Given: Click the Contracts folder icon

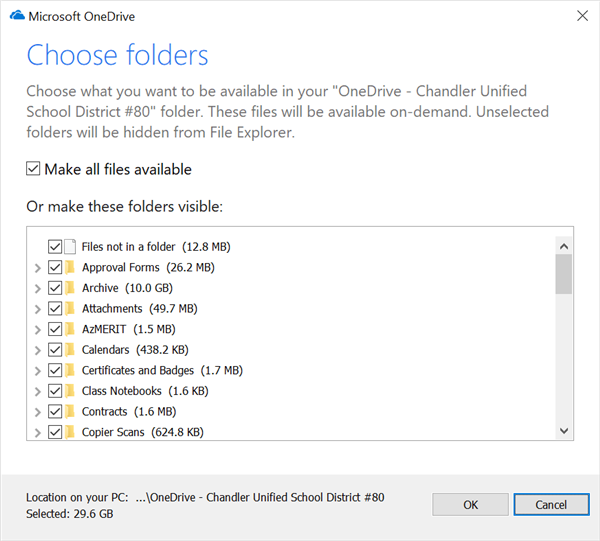Looking at the screenshot, I should 70,412.
